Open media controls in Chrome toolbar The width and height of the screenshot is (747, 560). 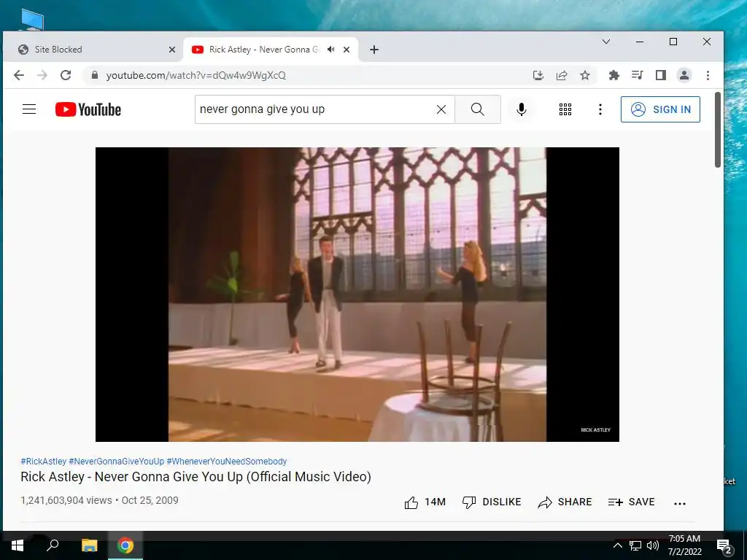[x=637, y=75]
